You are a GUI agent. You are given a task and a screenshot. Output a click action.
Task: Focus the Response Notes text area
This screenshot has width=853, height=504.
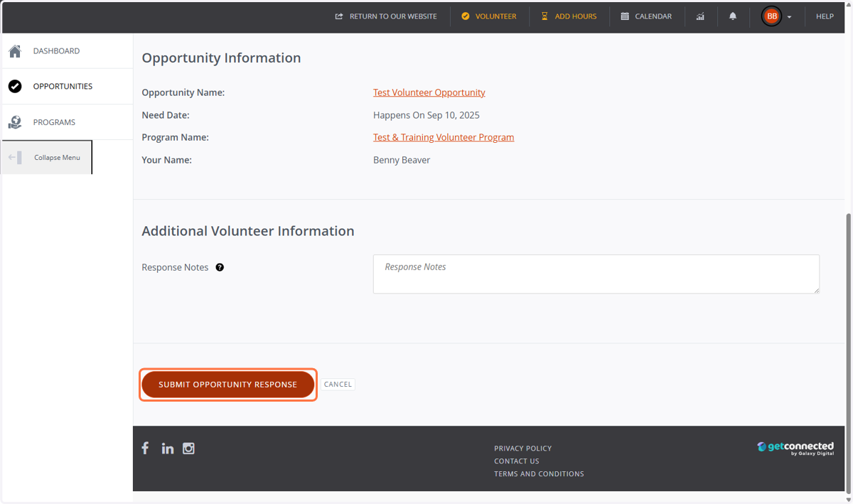tap(596, 274)
